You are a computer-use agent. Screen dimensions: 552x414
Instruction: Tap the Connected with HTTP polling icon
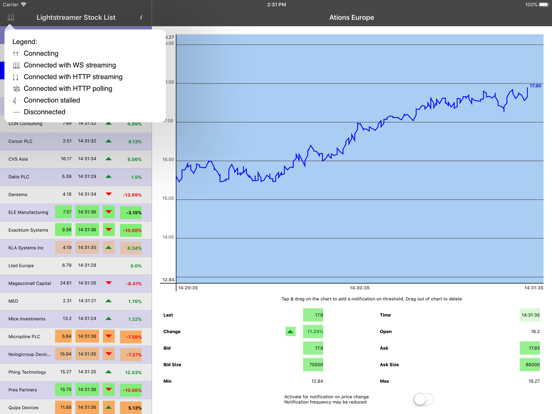pos(16,89)
